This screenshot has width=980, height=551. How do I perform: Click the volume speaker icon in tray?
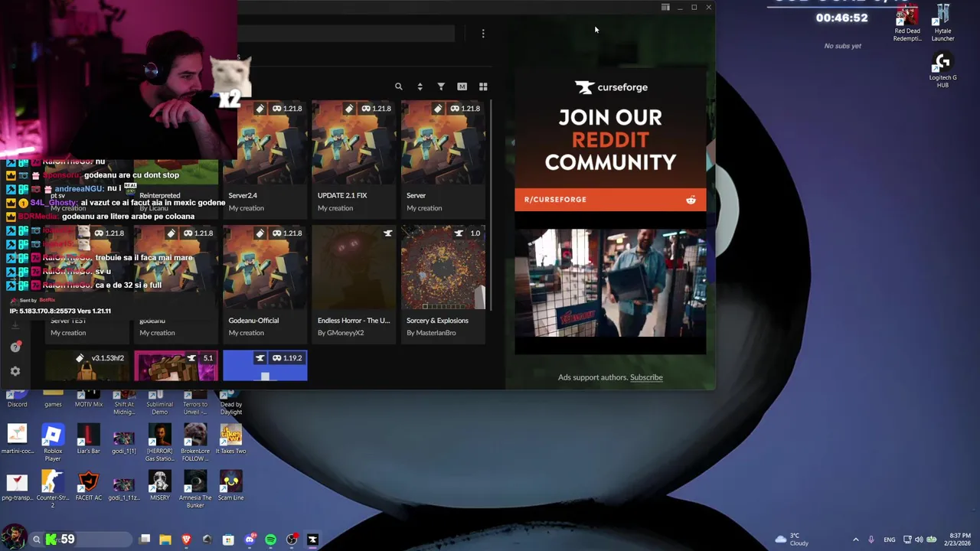(919, 540)
